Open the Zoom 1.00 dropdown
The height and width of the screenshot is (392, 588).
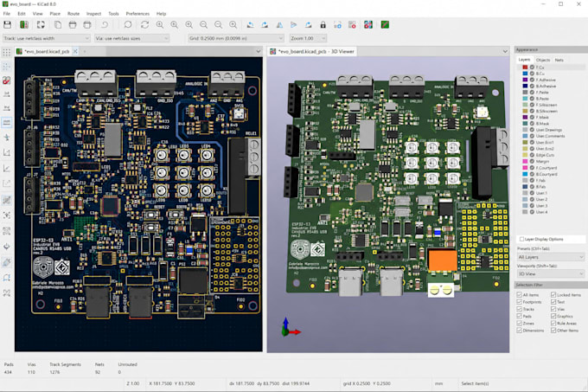pyautogui.click(x=308, y=38)
